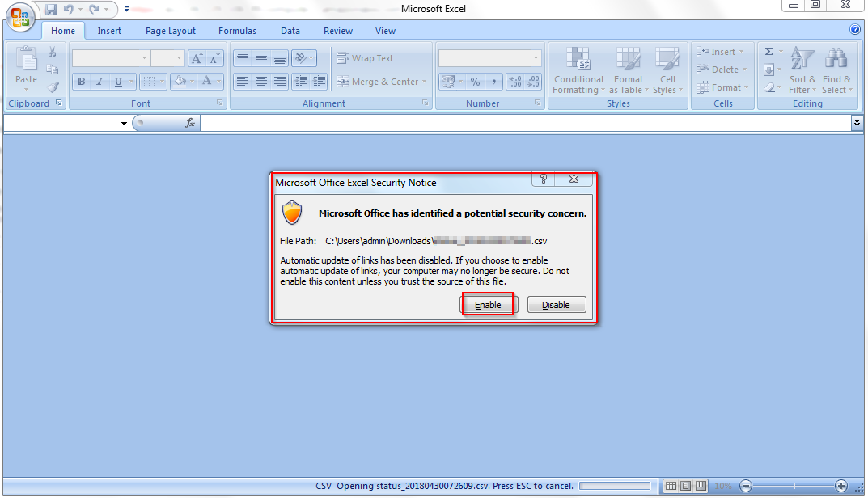Switch to the Review tab
The height and width of the screenshot is (498, 868).
(337, 31)
